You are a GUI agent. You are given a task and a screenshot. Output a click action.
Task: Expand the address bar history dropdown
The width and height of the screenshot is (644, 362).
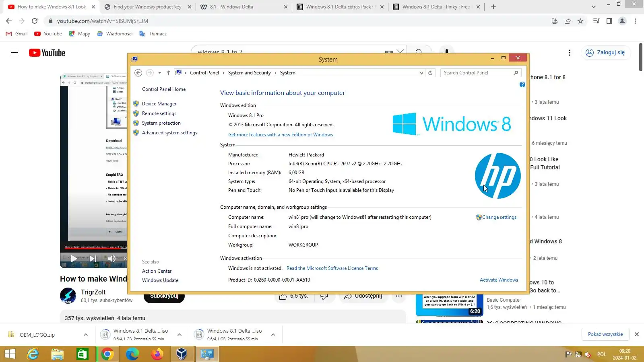421,73
